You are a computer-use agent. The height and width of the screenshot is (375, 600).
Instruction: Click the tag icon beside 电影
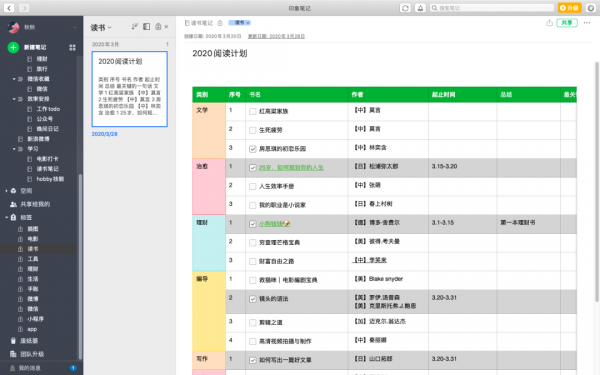click(x=21, y=239)
